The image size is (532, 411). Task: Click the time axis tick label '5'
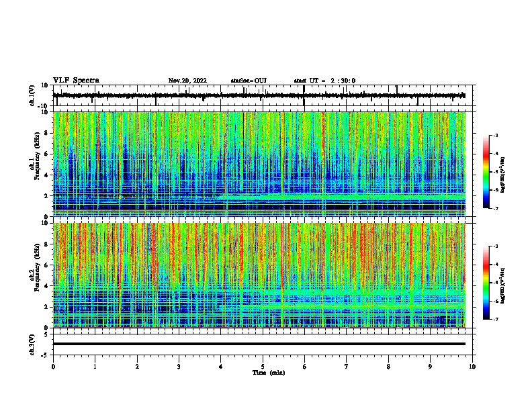263,367
